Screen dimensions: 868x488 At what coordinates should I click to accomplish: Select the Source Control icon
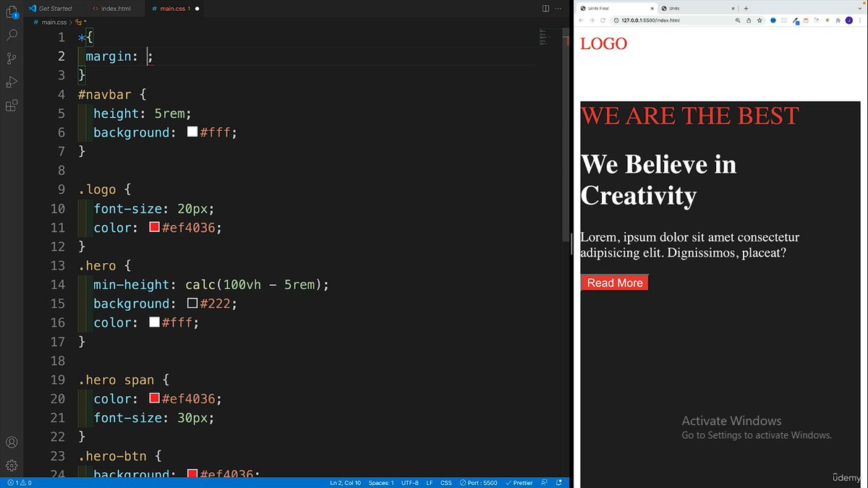(12, 58)
